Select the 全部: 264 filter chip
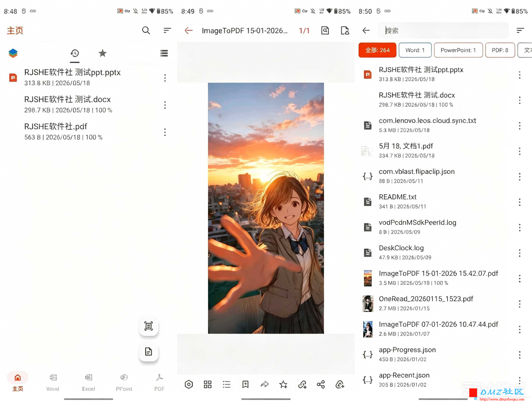Image resolution: width=532 pixels, height=404 pixels. click(377, 50)
